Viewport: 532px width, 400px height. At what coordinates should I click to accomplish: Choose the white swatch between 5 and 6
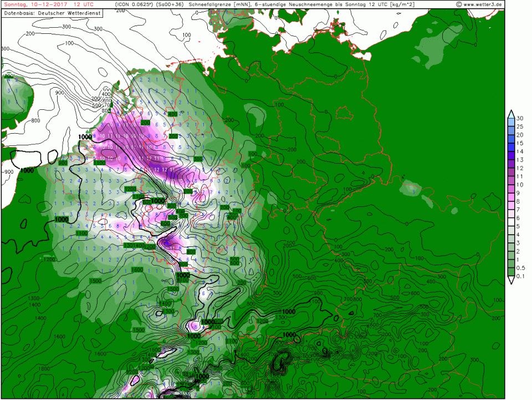point(511,222)
